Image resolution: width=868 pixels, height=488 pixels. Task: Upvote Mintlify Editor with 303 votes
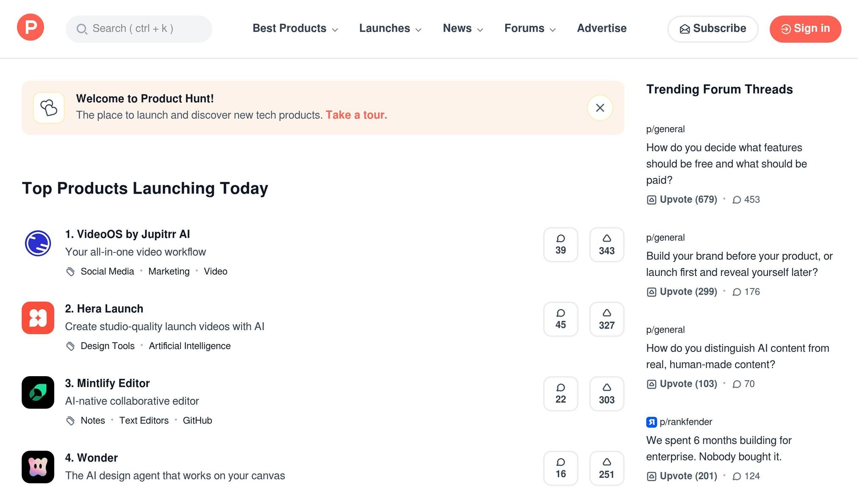point(606,394)
